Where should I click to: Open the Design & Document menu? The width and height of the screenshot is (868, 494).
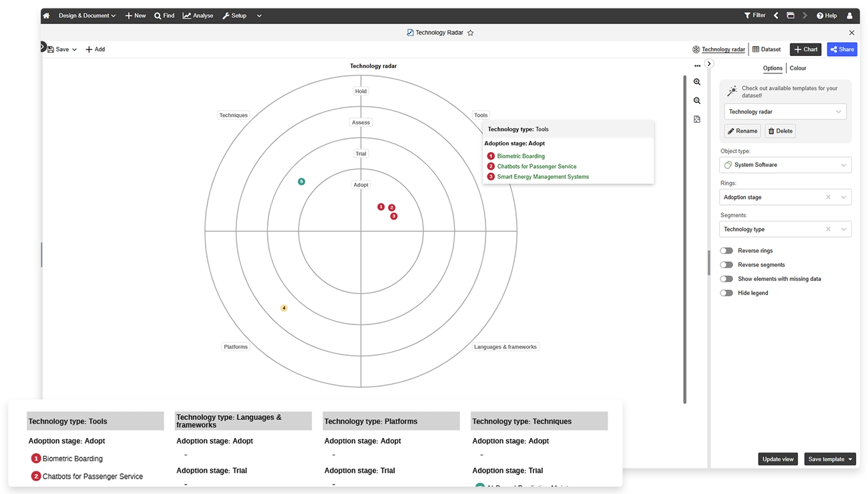[87, 15]
